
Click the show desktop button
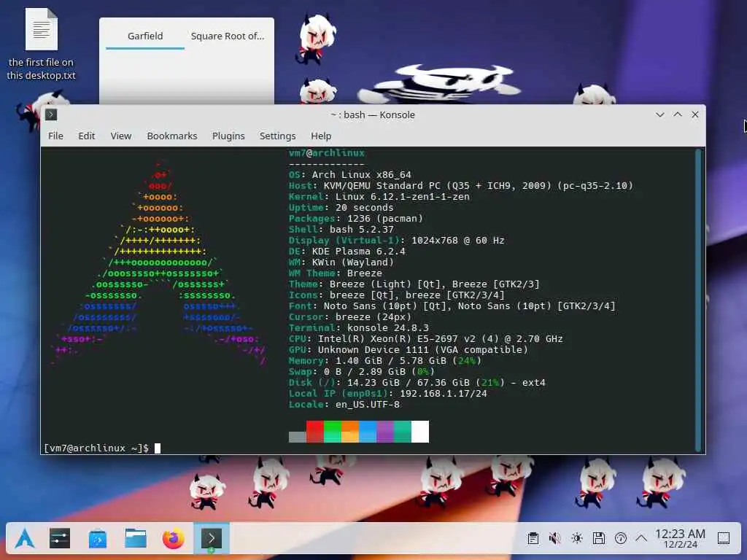point(724,539)
